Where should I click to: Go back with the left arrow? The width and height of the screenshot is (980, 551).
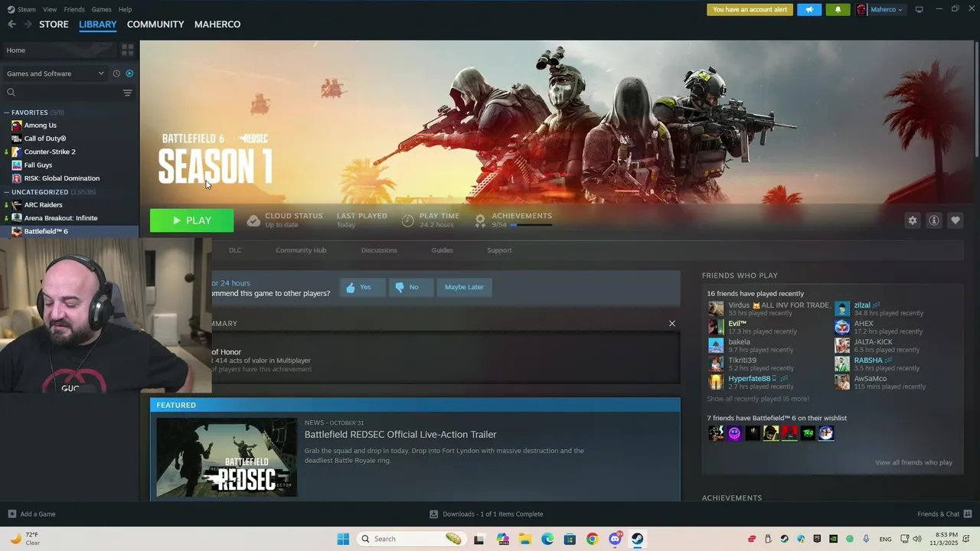tap(11, 24)
